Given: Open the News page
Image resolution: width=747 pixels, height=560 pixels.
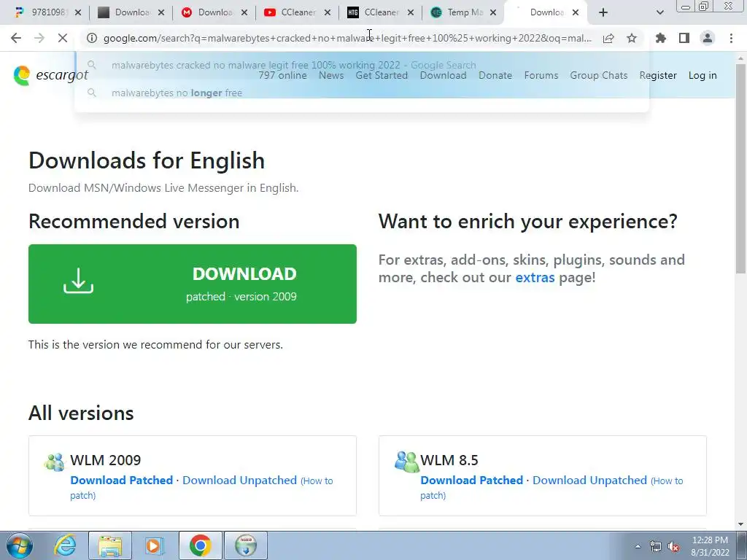Looking at the screenshot, I should [x=331, y=75].
